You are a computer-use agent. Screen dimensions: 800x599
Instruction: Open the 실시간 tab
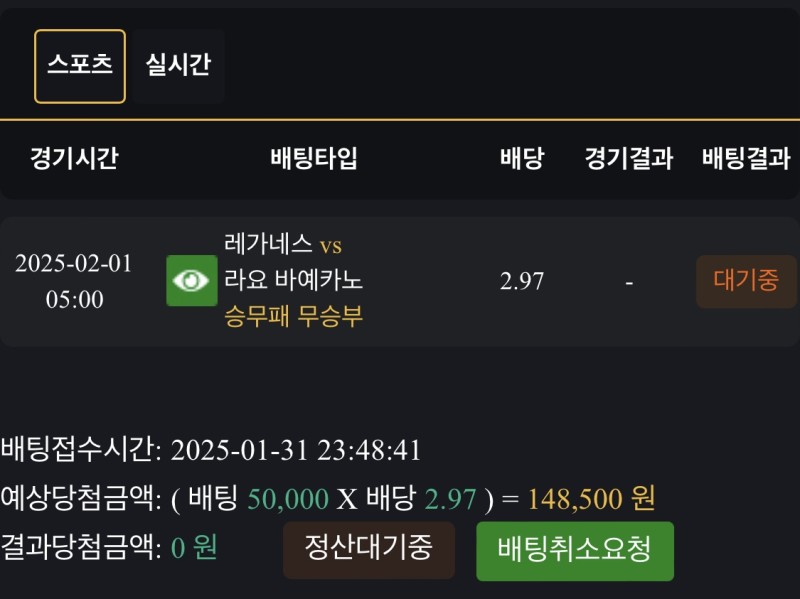coord(178,66)
